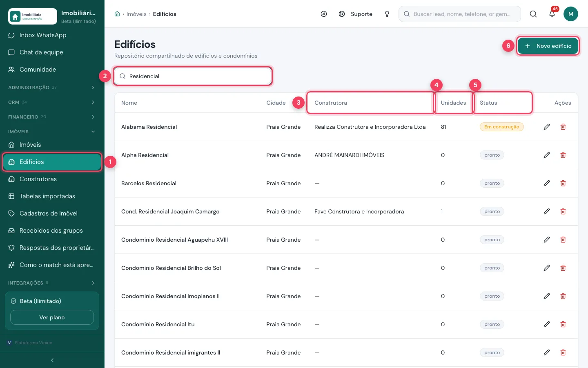Edit Condominio Residencial Aguapehu XVIII
The image size is (588, 368).
(547, 240)
